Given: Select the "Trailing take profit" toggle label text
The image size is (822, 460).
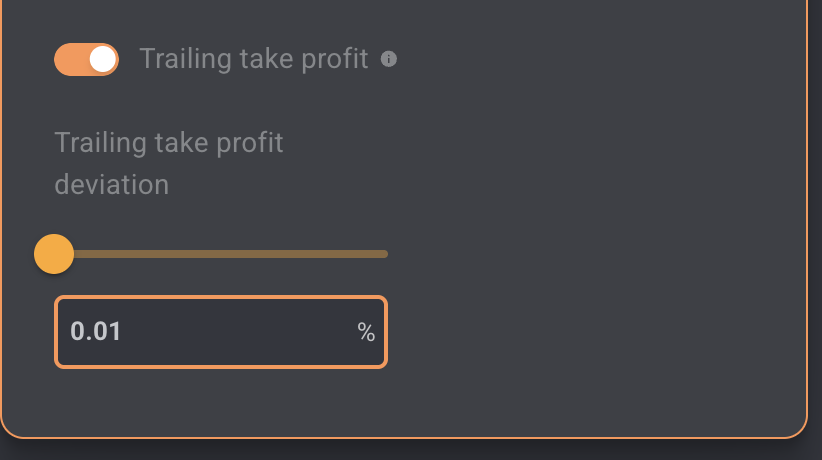Looking at the screenshot, I should [254, 58].
